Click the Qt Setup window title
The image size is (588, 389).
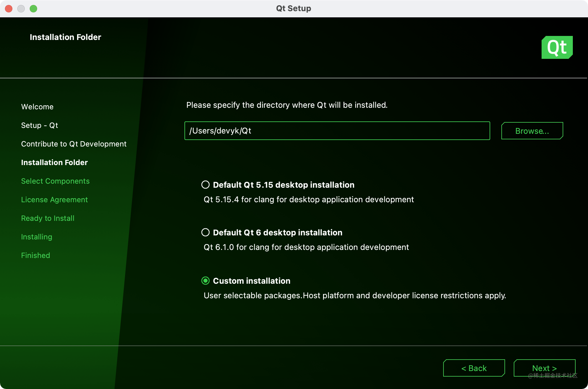293,8
